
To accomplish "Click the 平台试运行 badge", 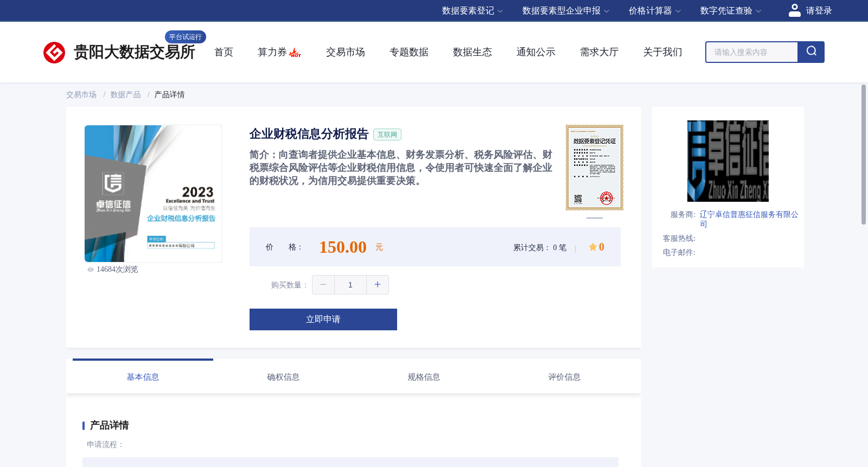I will pos(186,37).
